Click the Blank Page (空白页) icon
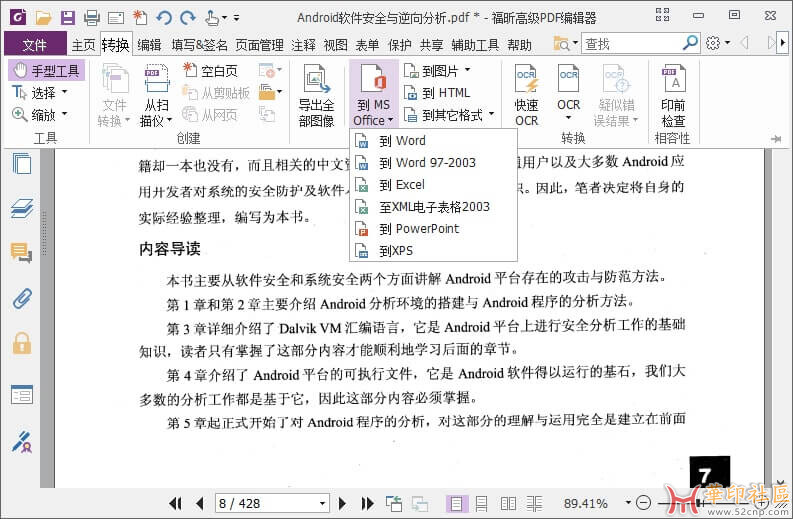Screen dimensions: 793x519 click(210, 70)
